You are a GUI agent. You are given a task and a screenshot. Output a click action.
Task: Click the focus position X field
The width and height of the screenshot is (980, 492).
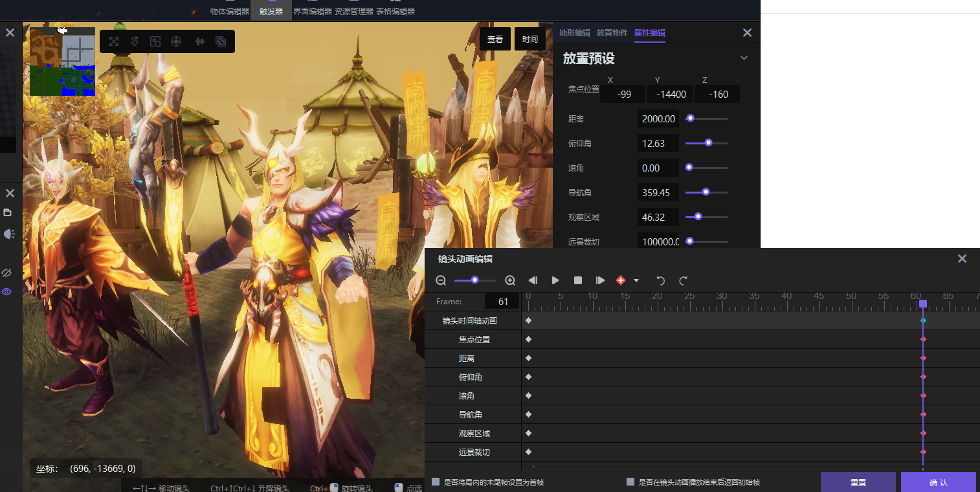pos(623,95)
